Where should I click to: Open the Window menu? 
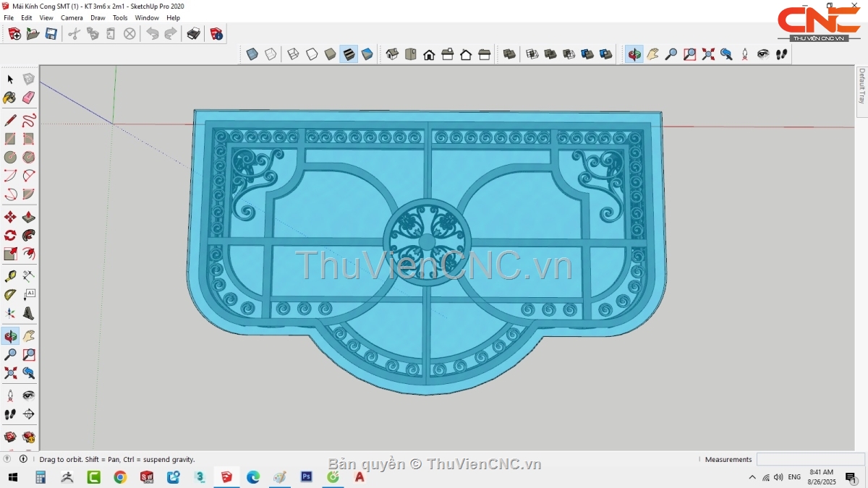147,17
